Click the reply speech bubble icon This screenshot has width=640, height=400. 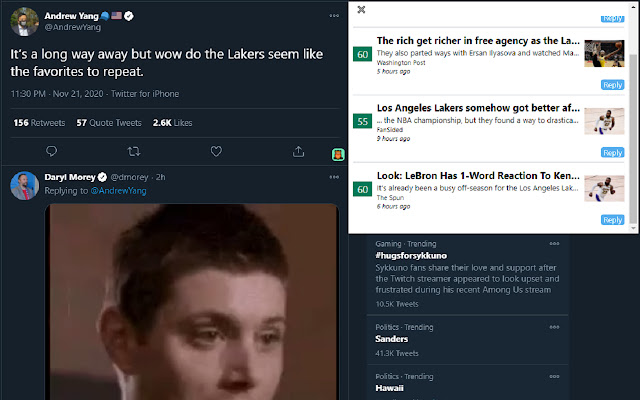tap(51, 151)
